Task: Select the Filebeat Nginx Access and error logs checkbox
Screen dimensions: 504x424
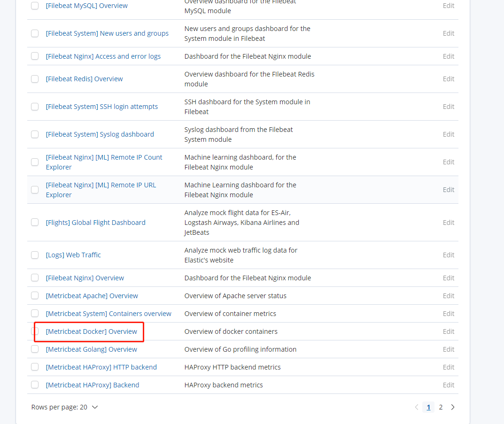Action: pos(35,56)
